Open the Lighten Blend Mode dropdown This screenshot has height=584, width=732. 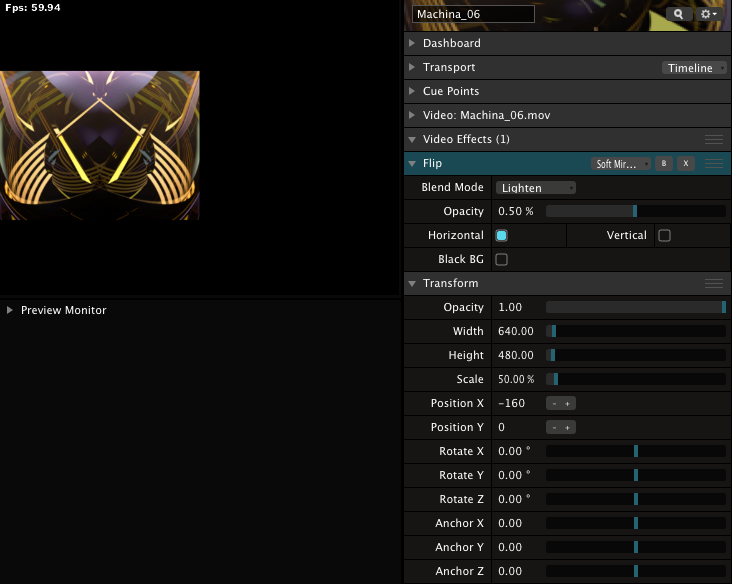(535, 188)
